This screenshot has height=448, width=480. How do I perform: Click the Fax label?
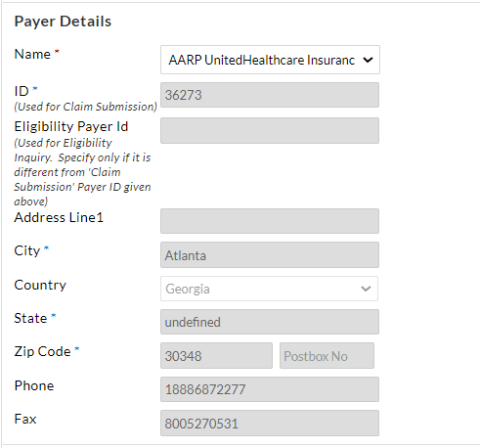tap(25, 419)
